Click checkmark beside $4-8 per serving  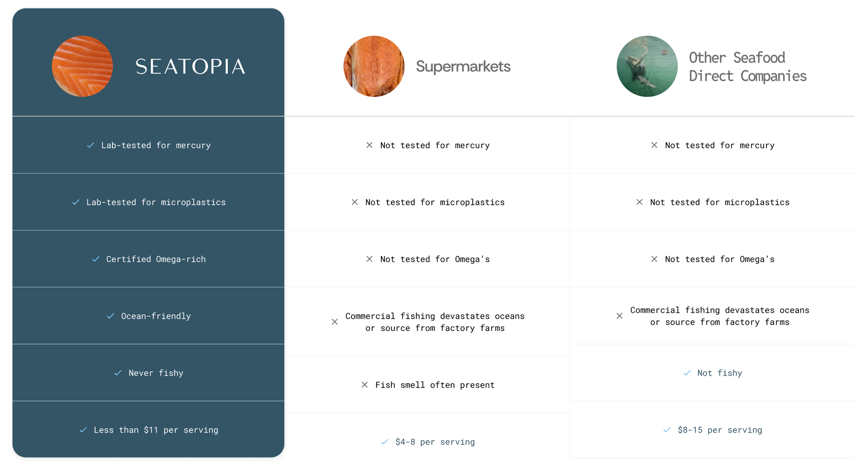[x=384, y=442]
